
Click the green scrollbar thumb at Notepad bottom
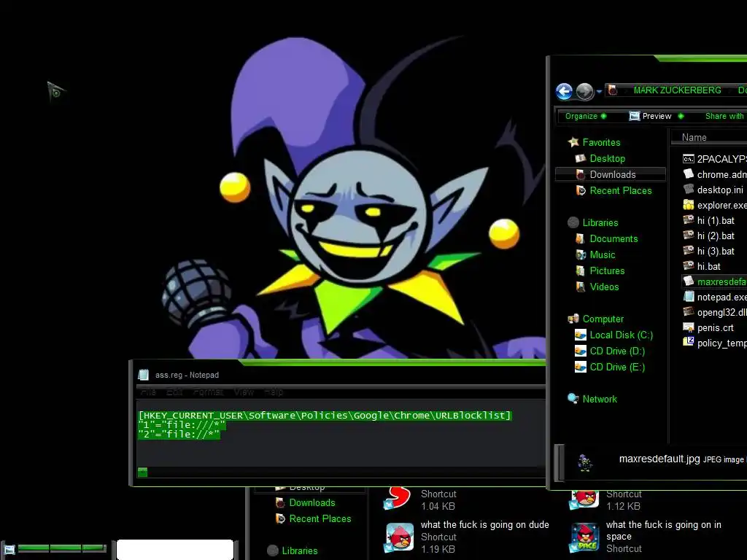142,472
